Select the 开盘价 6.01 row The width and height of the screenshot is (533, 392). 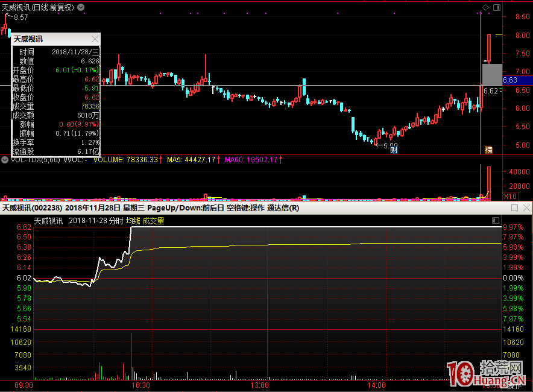[55, 70]
